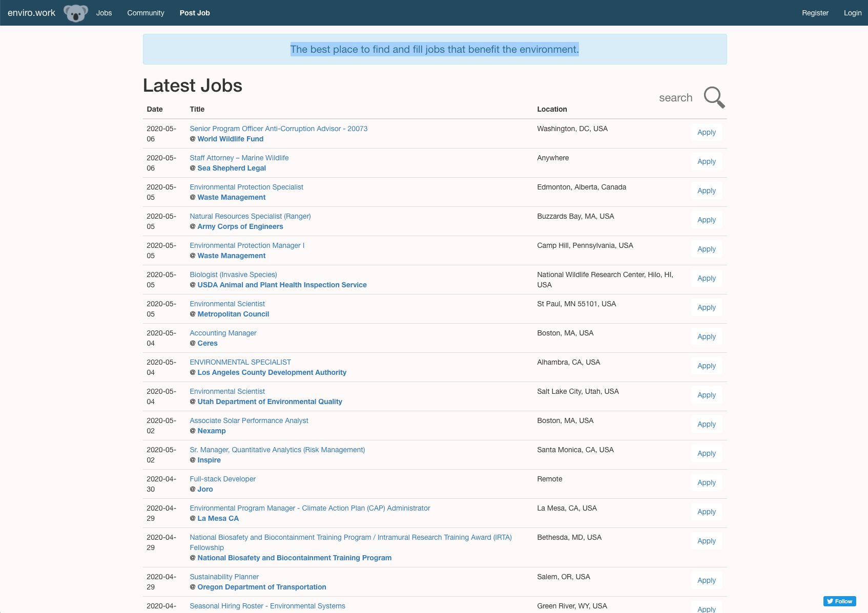Click the Title column header
The width and height of the screenshot is (868, 613).
pyautogui.click(x=197, y=109)
